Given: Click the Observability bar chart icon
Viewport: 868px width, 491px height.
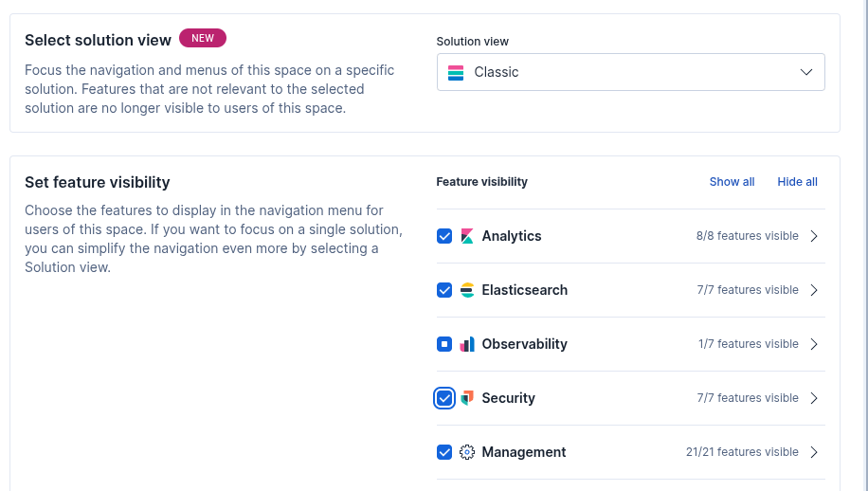Looking at the screenshot, I should pyautogui.click(x=467, y=344).
